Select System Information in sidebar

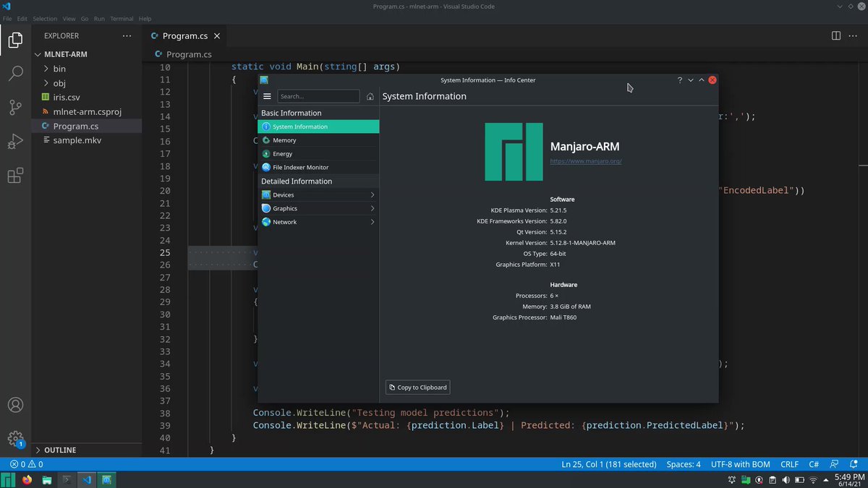click(x=318, y=127)
